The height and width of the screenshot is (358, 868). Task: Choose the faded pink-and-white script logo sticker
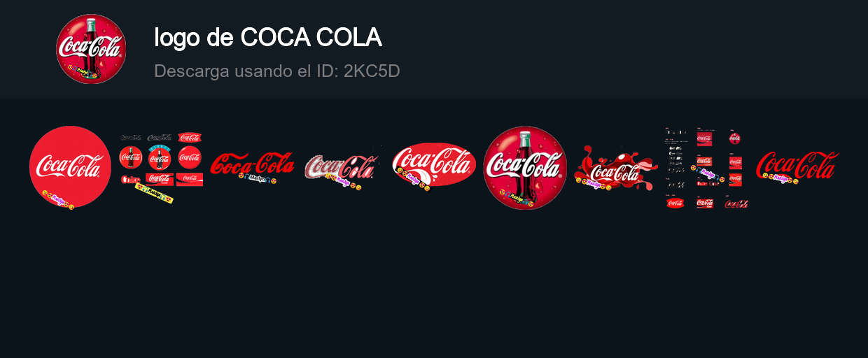click(343, 168)
